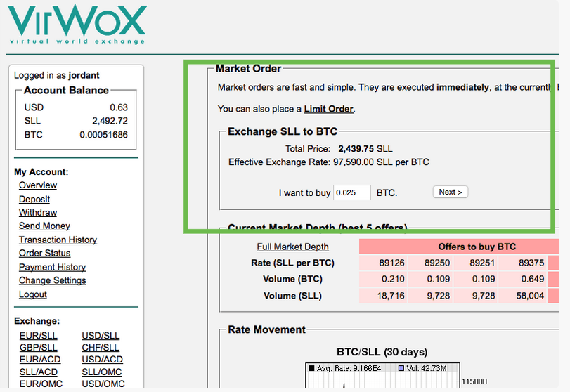Select the CHF/SLL exchange pair
Viewport: 570px width, 392px height.
pyautogui.click(x=101, y=348)
